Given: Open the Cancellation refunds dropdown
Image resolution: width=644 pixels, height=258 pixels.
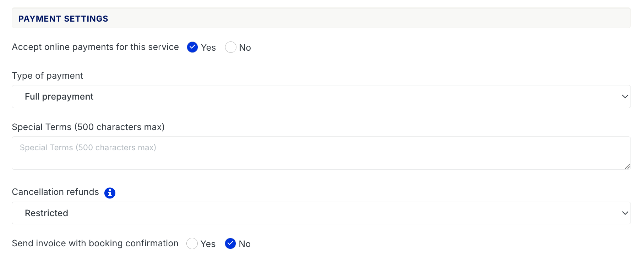Looking at the screenshot, I should tap(321, 213).
